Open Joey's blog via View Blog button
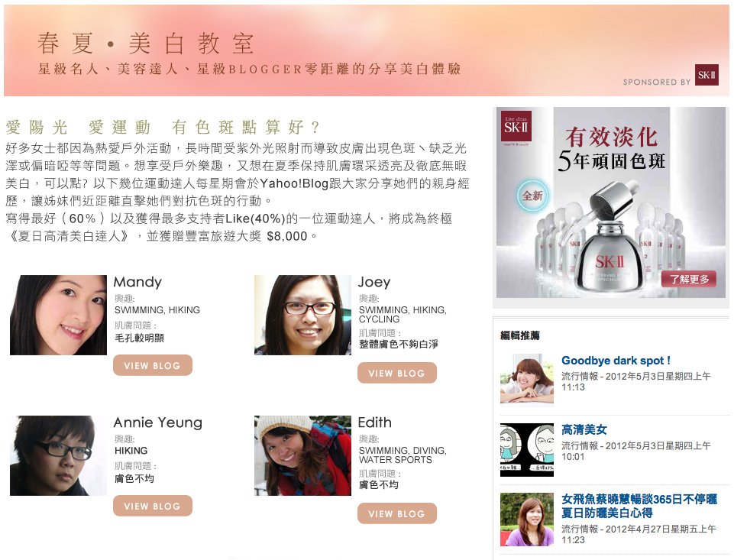This screenshot has width=734, height=560. tap(397, 373)
